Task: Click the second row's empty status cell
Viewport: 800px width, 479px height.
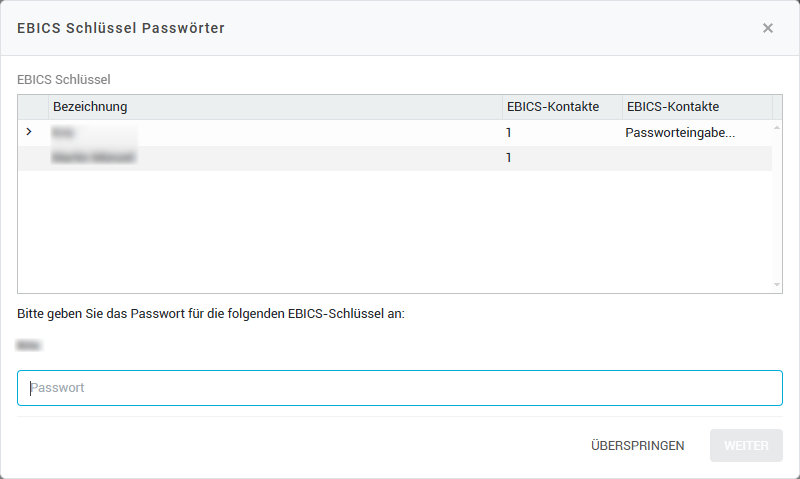Action: [x=696, y=157]
